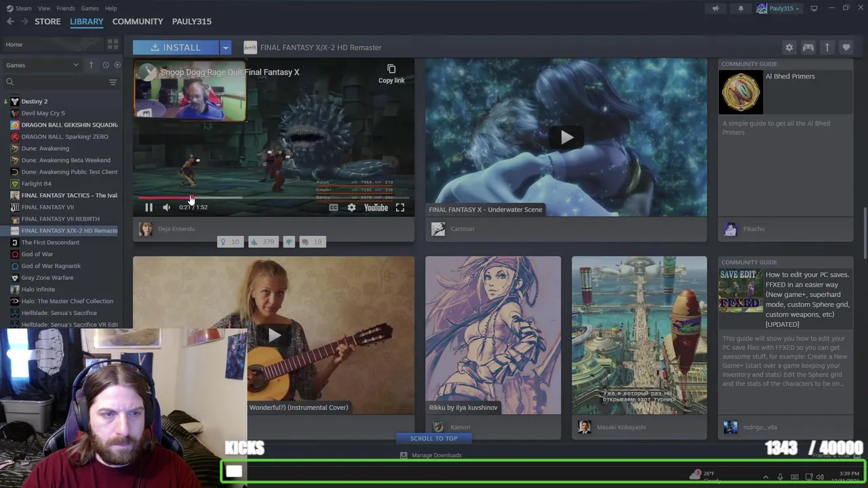
Task: Open the Games menu
Action: click(x=90, y=8)
